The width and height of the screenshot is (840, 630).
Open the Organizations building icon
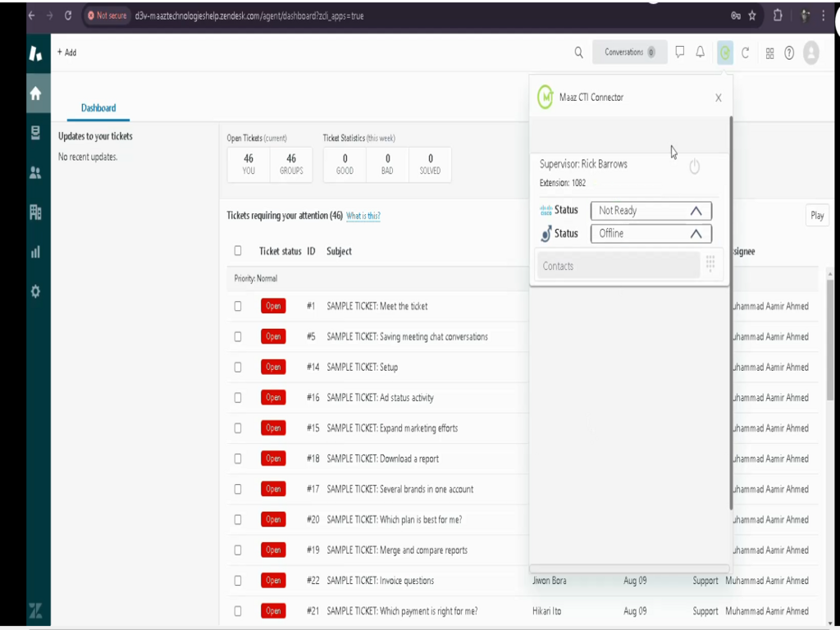[35, 212]
